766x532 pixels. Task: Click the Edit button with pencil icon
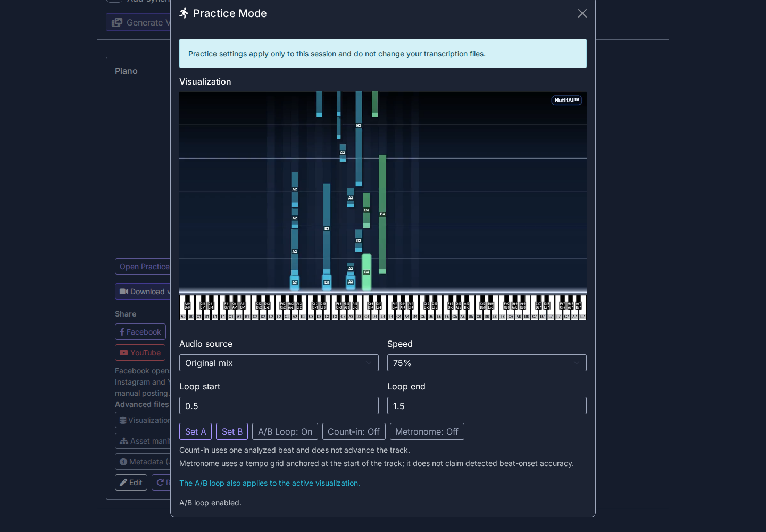click(x=131, y=483)
